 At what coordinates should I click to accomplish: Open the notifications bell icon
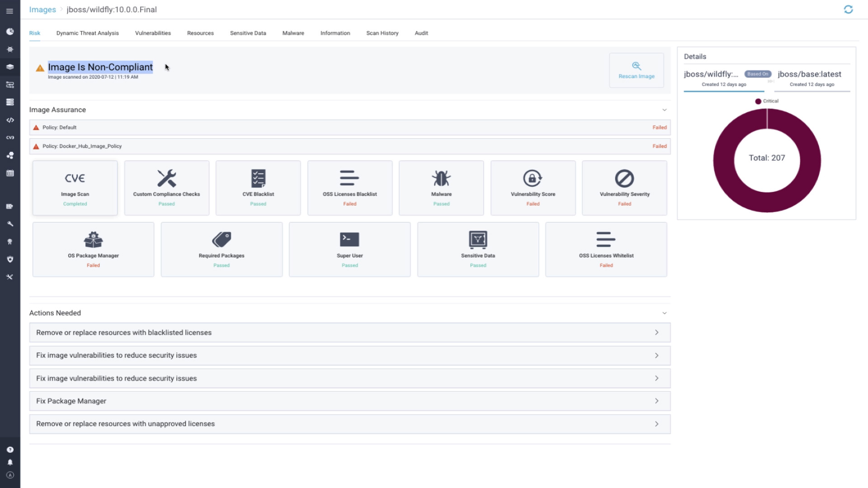click(10, 462)
